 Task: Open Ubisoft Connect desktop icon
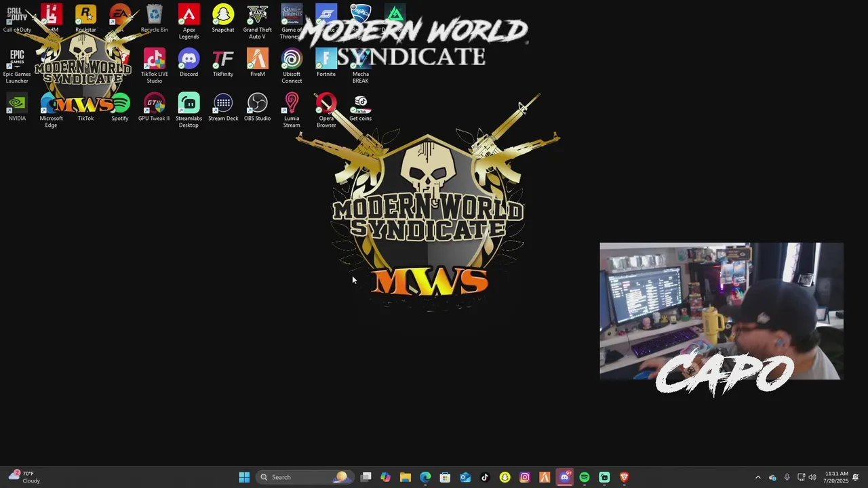292,66
